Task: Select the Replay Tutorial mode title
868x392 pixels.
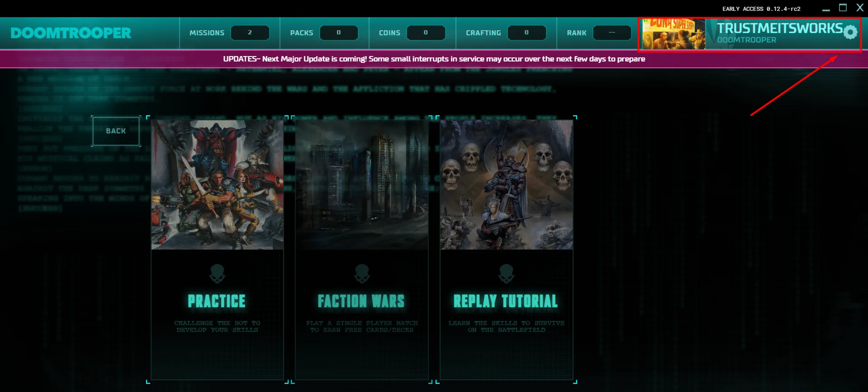Action: (506, 301)
